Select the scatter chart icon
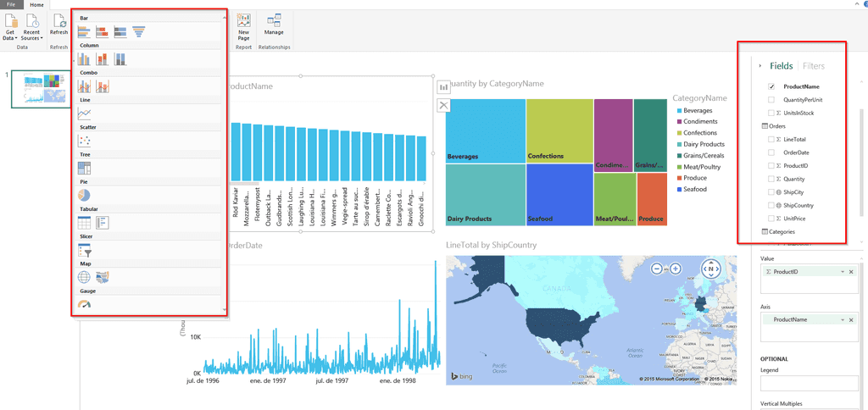This screenshot has height=410, width=868. point(84,141)
